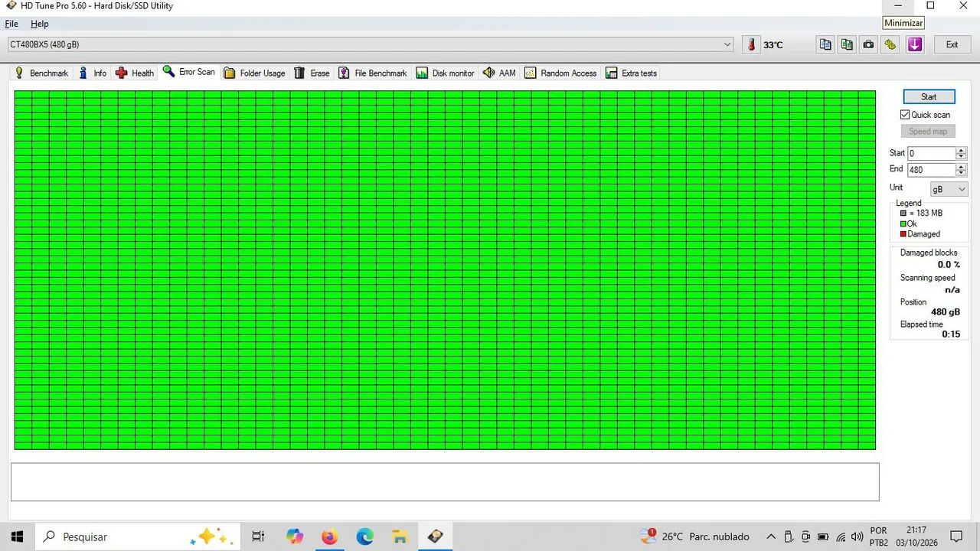
Task: Switch to the Extra tests tab
Action: [x=631, y=73]
